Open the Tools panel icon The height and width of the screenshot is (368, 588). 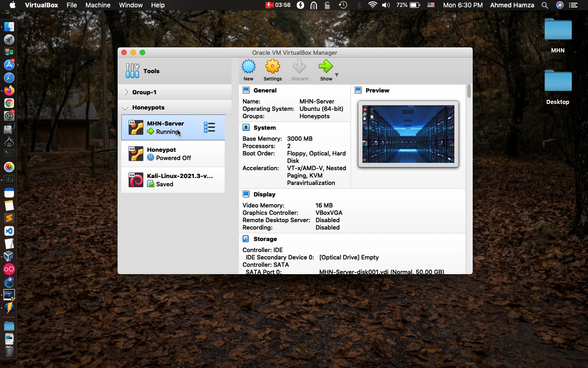click(x=133, y=71)
